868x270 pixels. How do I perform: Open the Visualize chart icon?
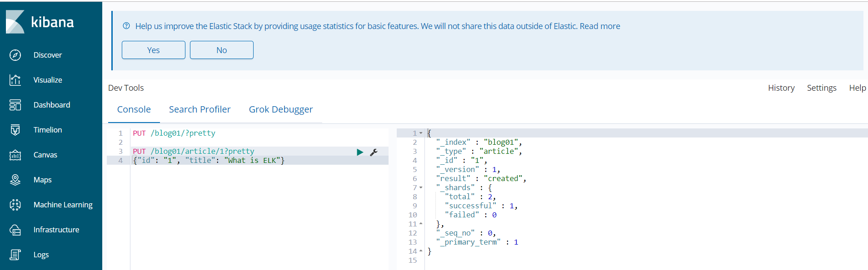[15, 80]
